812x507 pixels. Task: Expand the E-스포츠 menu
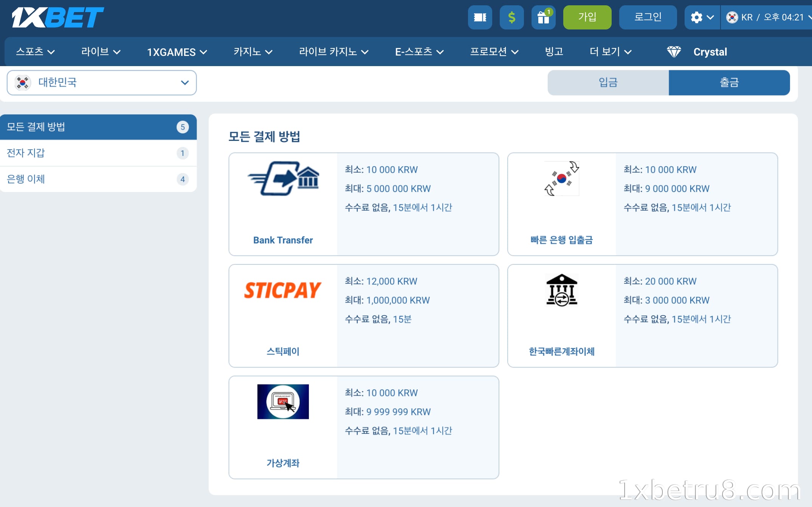[x=419, y=52]
